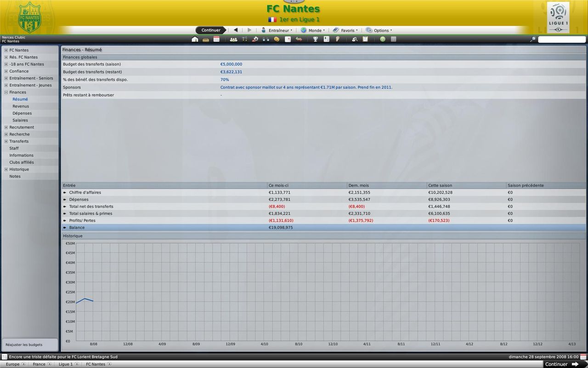The image size is (588, 368).
Task: Select Revenus under Finances
Action: click(x=21, y=106)
